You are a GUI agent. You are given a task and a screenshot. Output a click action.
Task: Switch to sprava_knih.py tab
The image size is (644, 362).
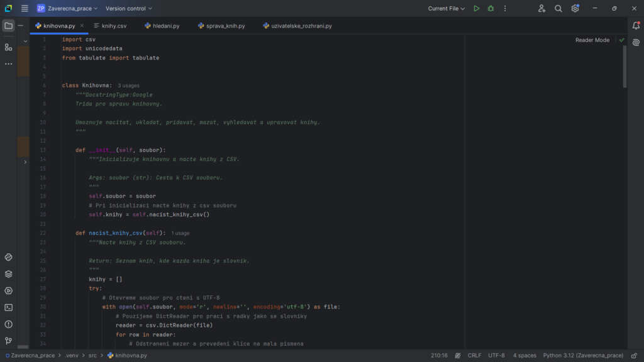pos(221,25)
